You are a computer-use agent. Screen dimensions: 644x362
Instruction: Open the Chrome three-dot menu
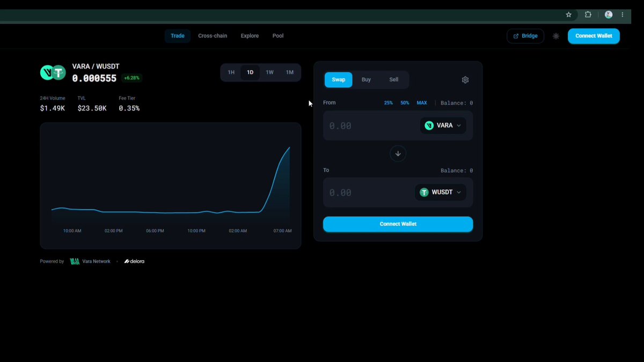point(623,15)
